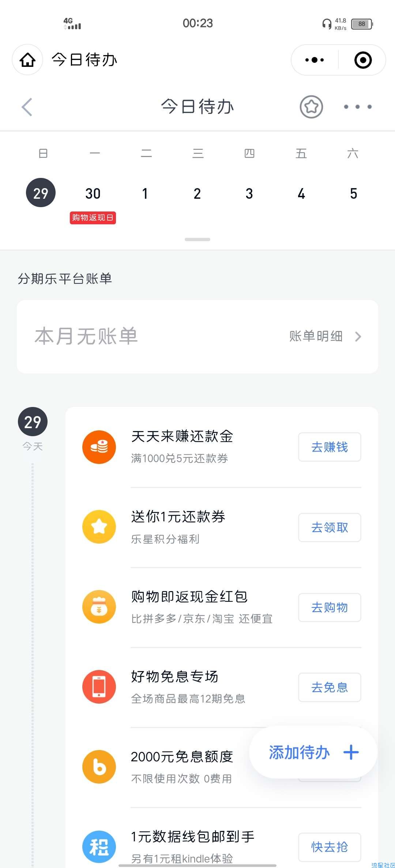Tap the star favorite icon
Image resolution: width=395 pixels, height=868 pixels.
311,107
